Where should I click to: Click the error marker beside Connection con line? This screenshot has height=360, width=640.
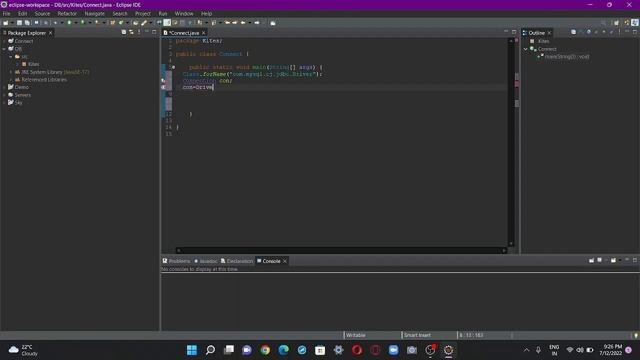(x=163, y=80)
